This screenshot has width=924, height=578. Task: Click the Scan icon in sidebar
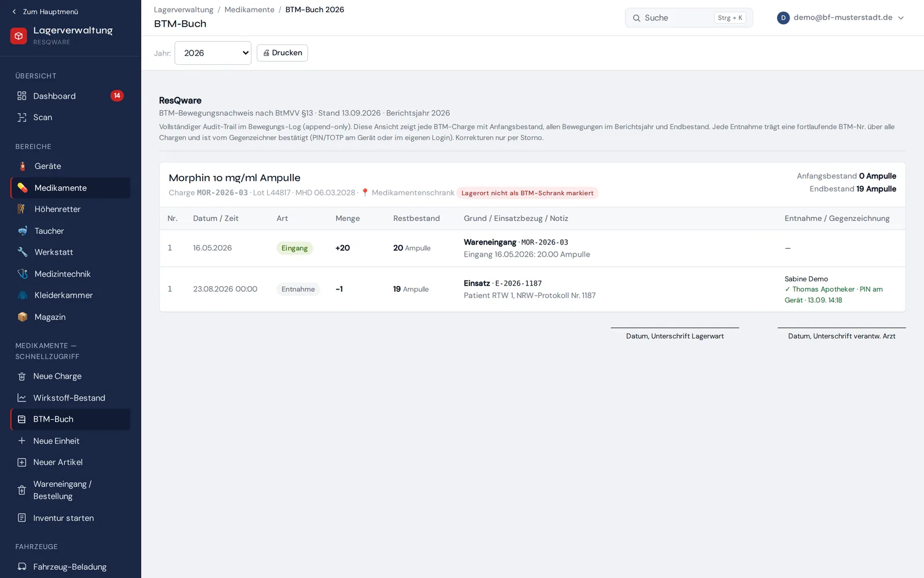pos(22,117)
